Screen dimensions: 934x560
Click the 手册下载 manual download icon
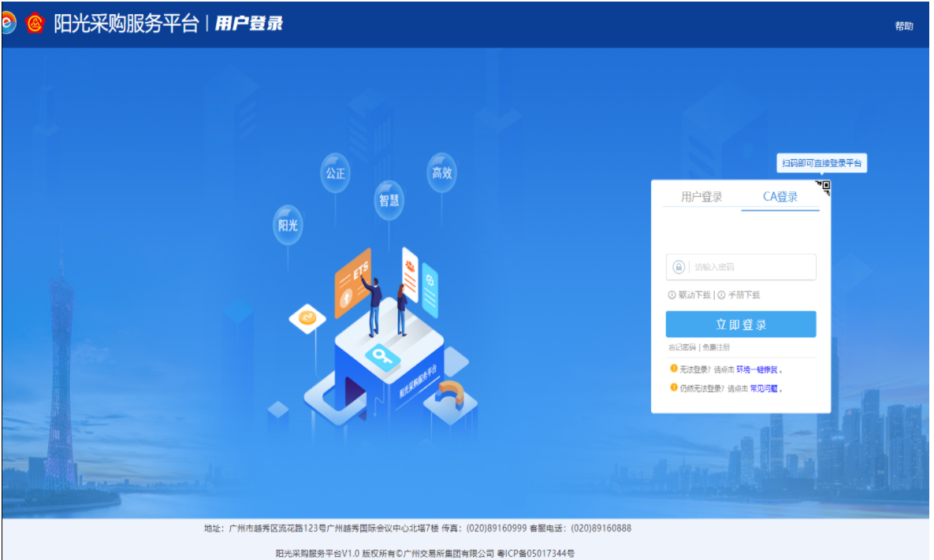[x=720, y=295]
